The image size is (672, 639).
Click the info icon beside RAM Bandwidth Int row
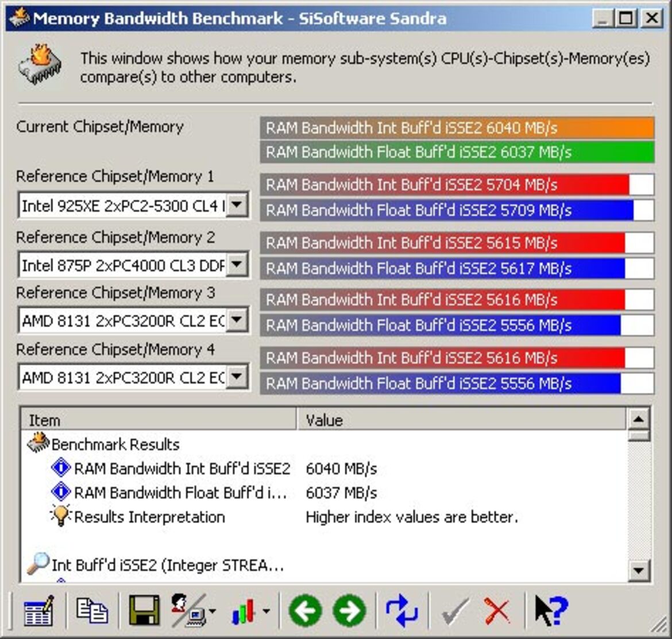[61, 467]
